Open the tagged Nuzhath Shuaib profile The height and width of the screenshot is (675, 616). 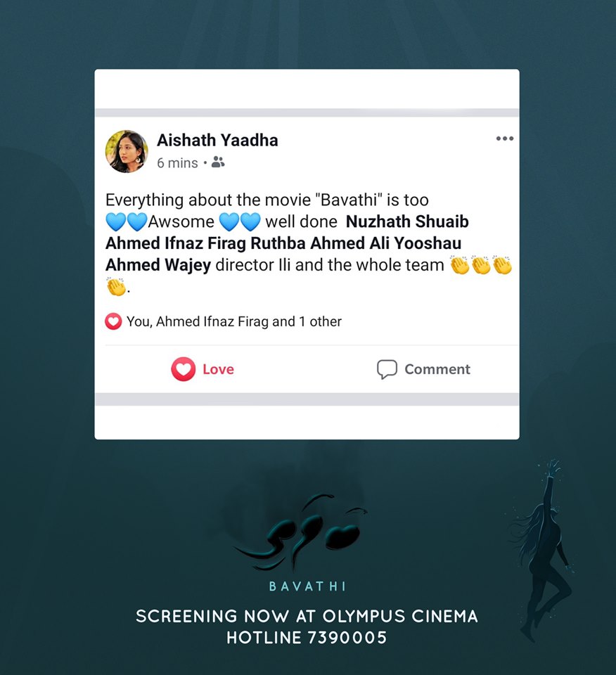click(407, 221)
